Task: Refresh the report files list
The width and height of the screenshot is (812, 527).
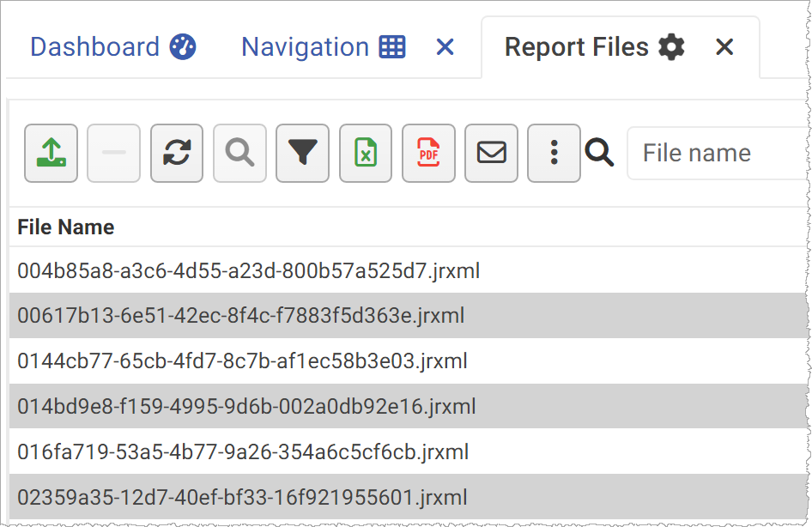Action: [x=177, y=153]
